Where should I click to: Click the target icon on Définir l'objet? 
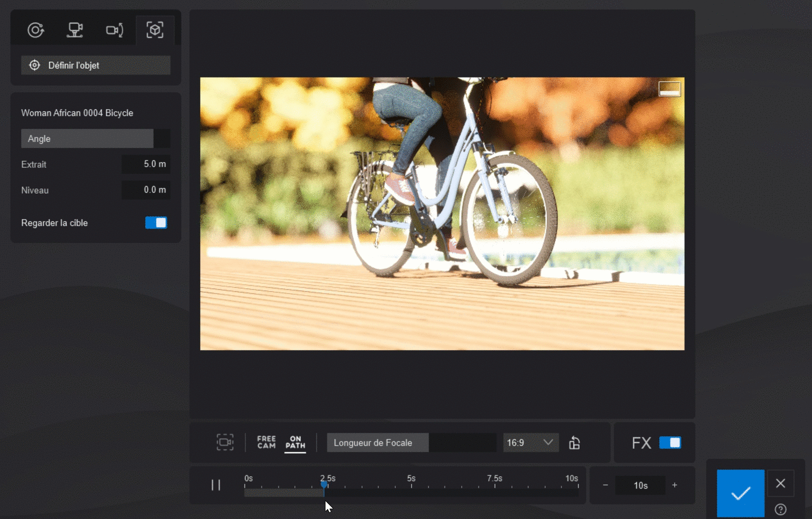34,65
